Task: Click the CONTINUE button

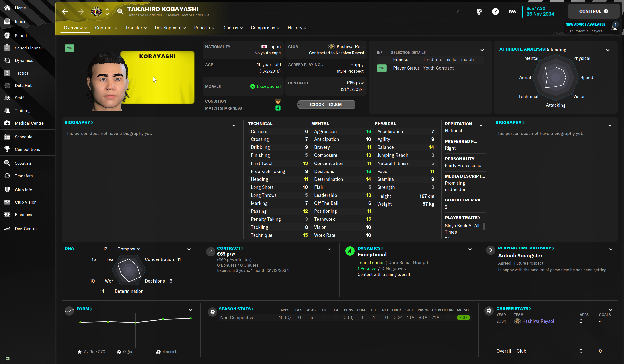Action: coord(593,11)
